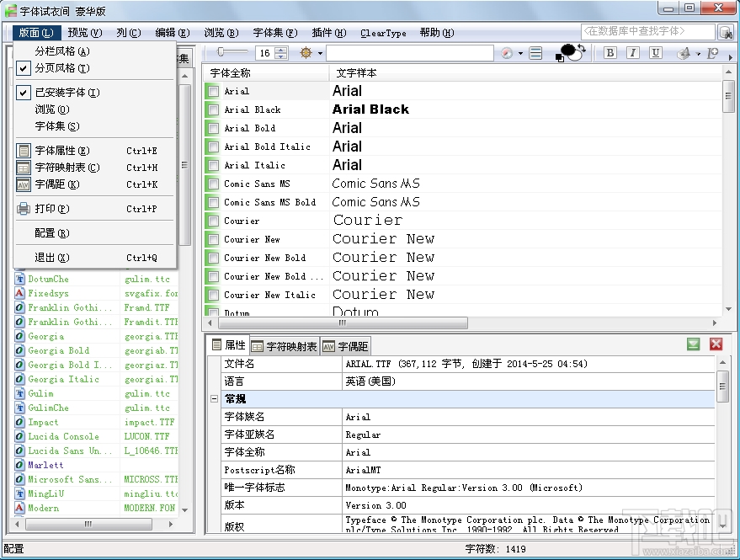Open the 预览 menu
This screenshot has height=560, width=740.
85,33
